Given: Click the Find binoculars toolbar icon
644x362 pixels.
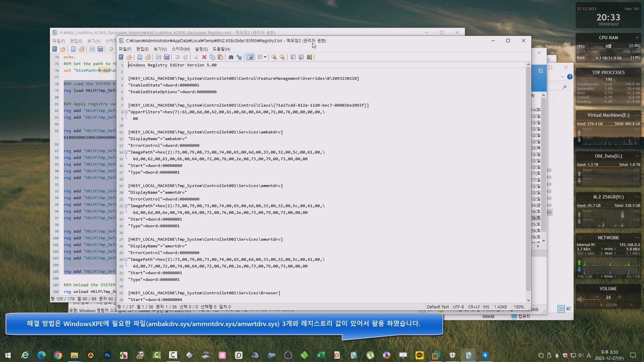Looking at the screenshot, I should point(231,57).
